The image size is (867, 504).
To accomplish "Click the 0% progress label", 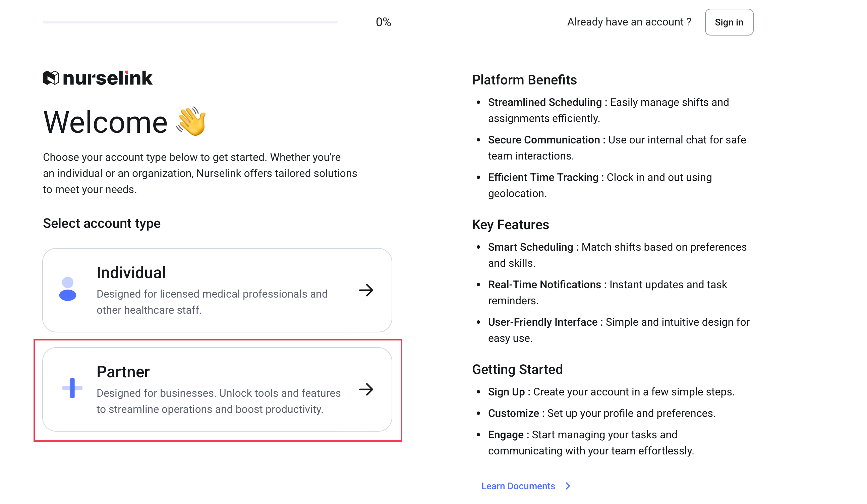I will tap(383, 22).
